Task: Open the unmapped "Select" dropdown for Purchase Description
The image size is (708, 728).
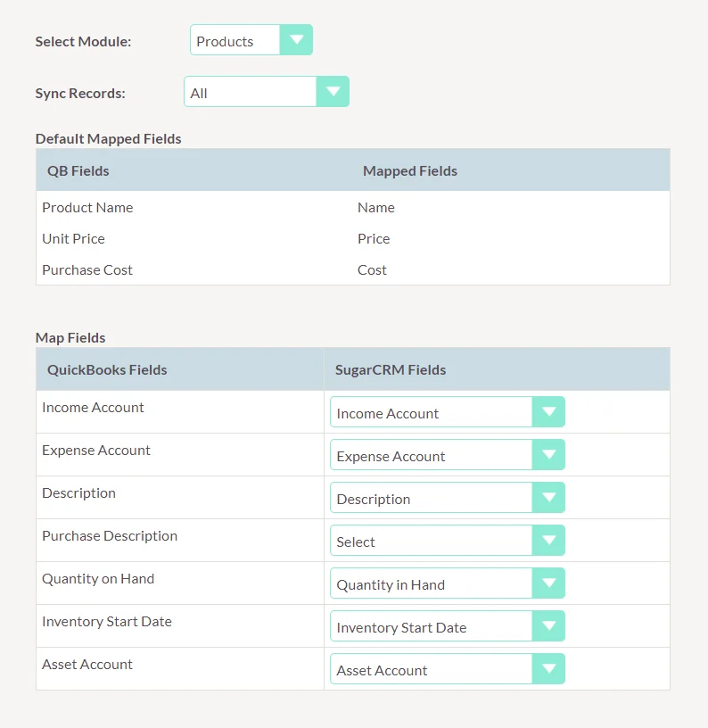Action: point(447,541)
